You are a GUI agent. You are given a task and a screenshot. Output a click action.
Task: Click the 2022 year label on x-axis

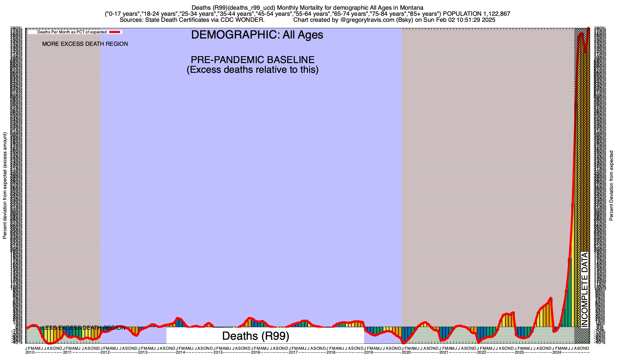(x=481, y=352)
